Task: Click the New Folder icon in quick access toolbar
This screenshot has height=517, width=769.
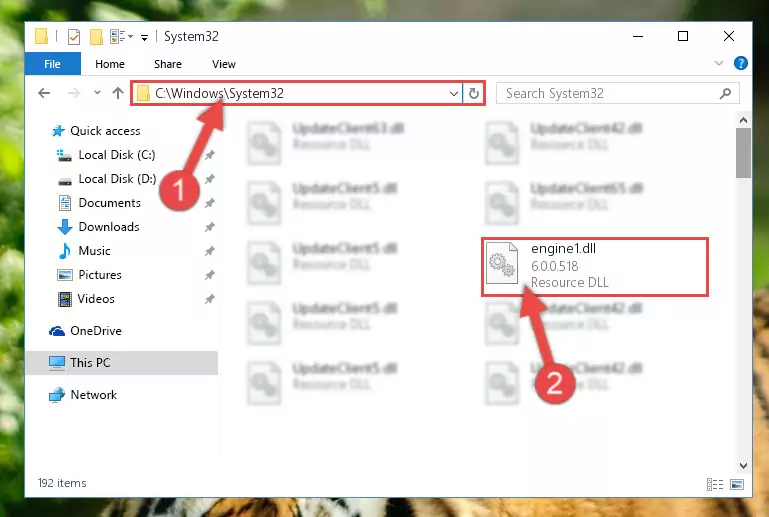Action: click(x=96, y=37)
